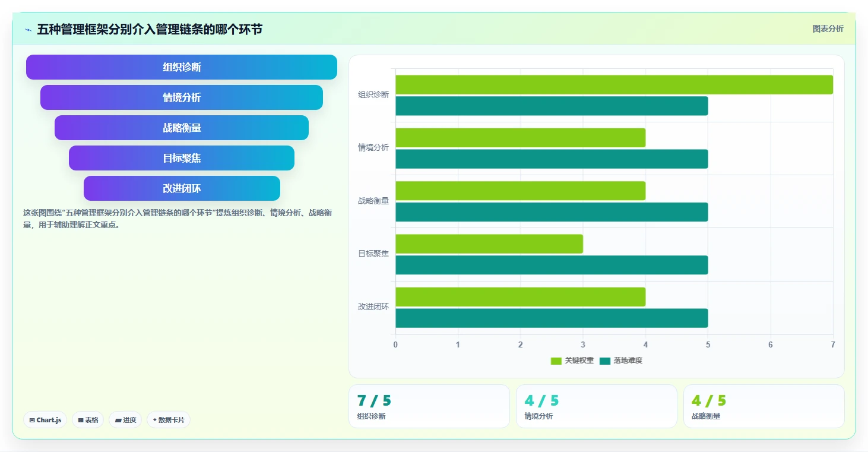Toggle the 关键权重 legend entry
This screenshot has width=868, height=452.
572,361
